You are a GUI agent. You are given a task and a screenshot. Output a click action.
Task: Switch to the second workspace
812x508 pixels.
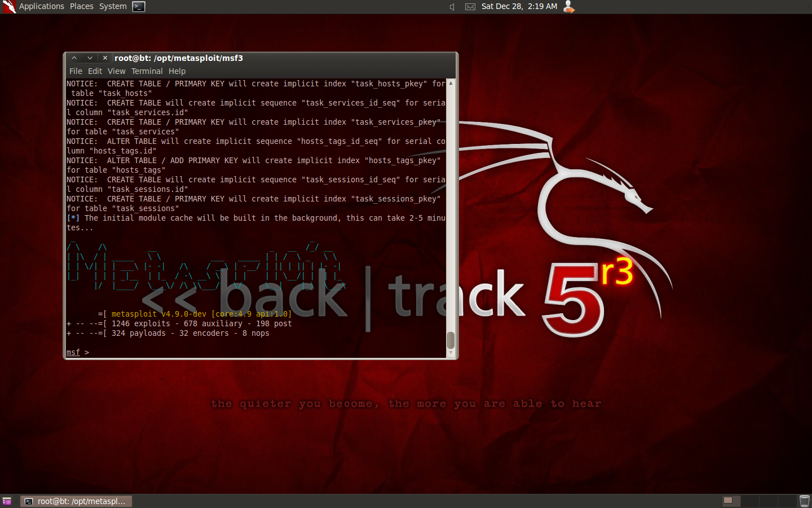click(x=749, y=501)
